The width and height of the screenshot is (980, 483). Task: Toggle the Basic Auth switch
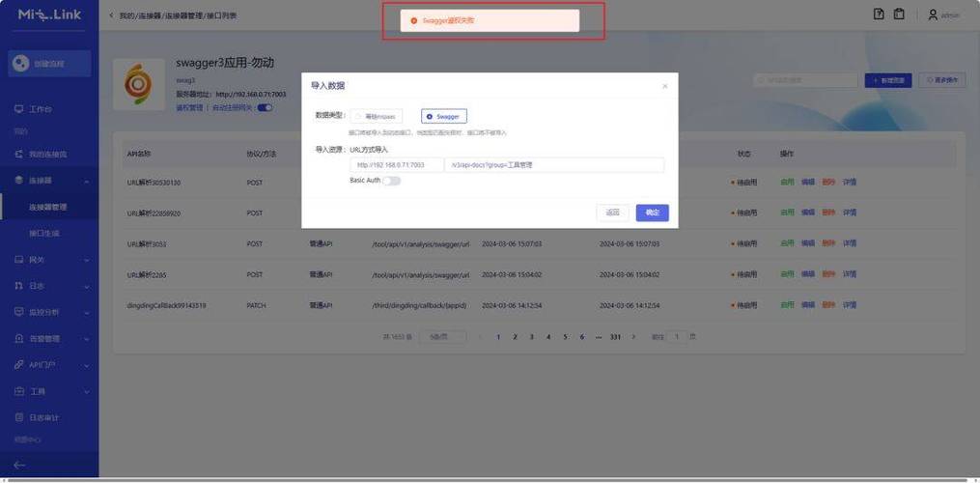coord(391,181)
